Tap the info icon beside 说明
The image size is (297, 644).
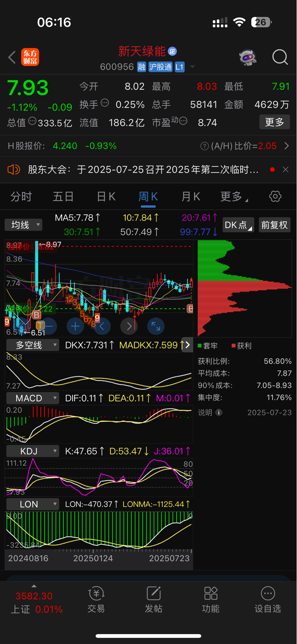[219, 412]
